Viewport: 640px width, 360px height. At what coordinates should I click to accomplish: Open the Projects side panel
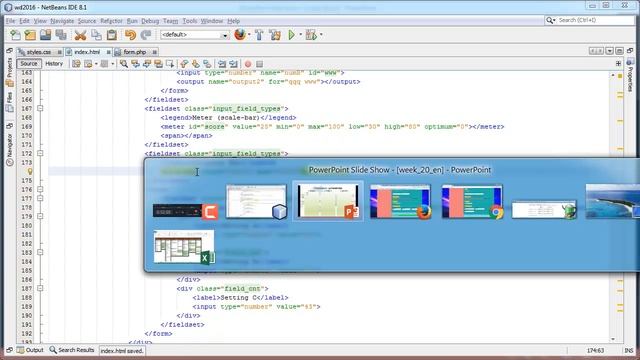9,72
